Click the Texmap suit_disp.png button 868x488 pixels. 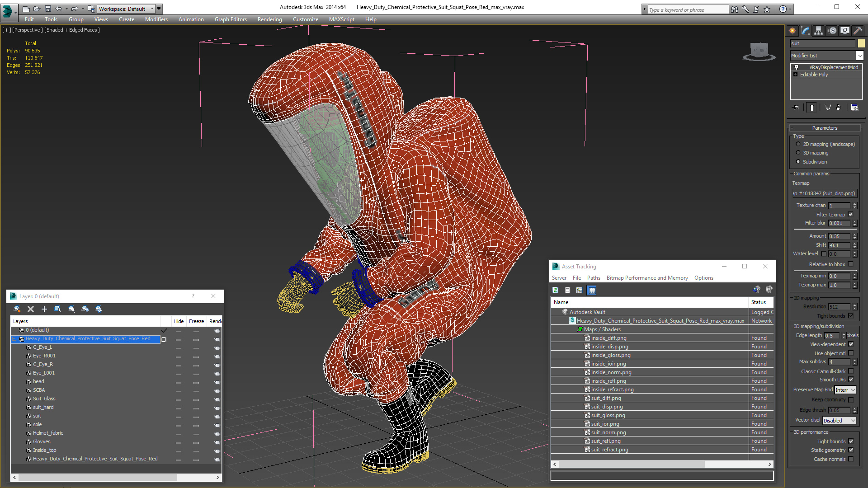pos(824,193)
